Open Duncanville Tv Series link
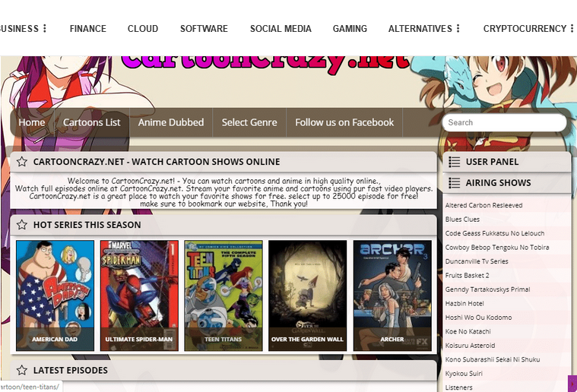This screenshot has height=392, width=577. pos(477,261)
